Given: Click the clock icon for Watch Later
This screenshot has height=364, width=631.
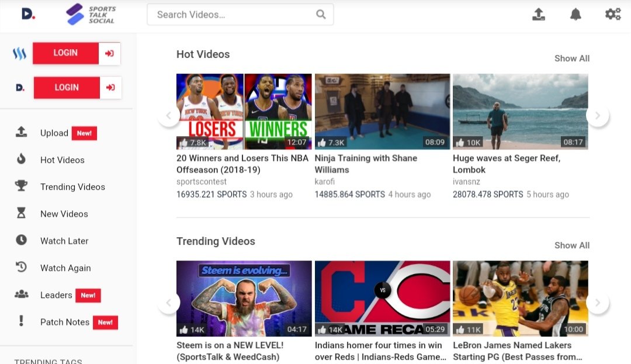Looking at the screenshot, I should coord(22,240).
